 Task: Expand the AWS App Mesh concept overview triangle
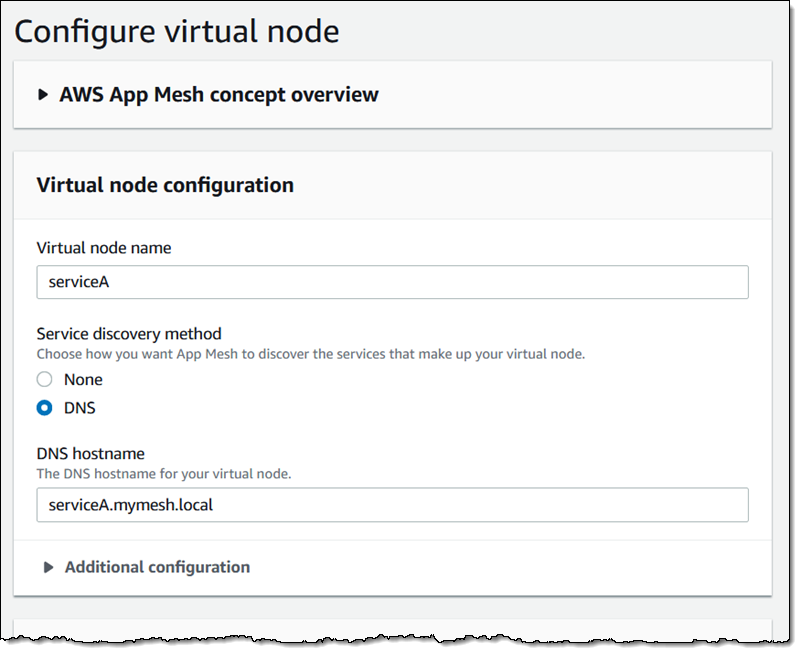43,95
